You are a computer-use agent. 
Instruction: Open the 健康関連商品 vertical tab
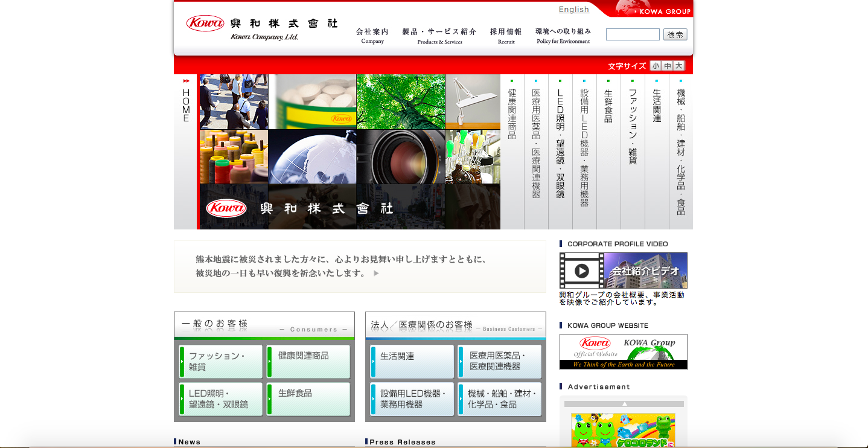(x=512, y=152)
